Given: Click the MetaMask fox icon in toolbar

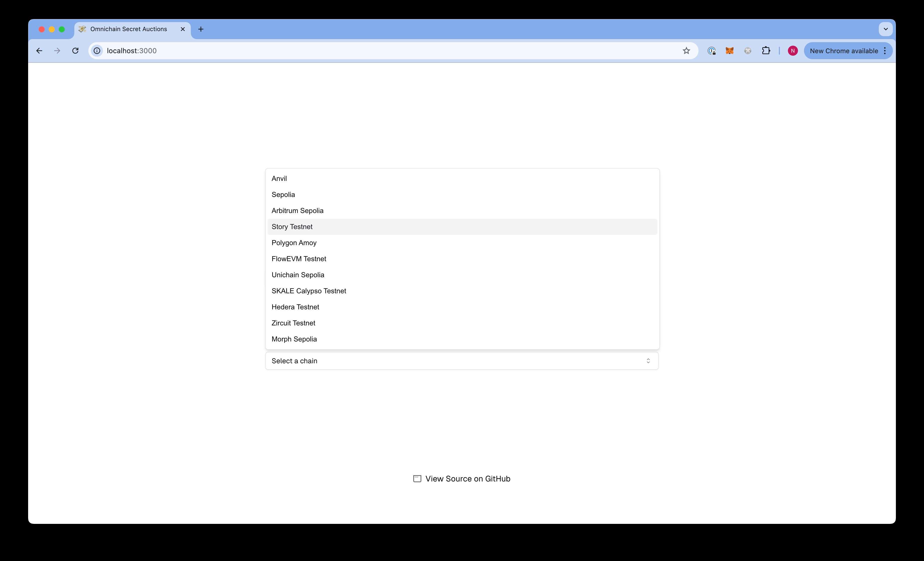Looking at the screenshot, I should 730,51.
